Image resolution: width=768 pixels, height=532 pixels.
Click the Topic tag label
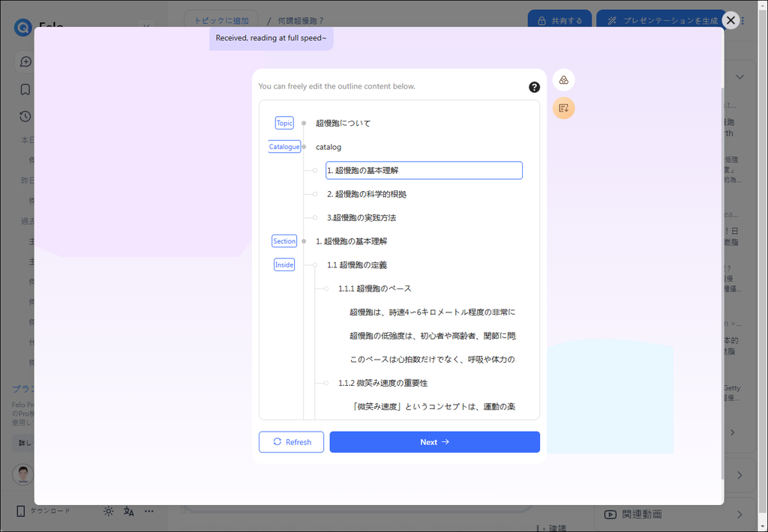point(284,123)
